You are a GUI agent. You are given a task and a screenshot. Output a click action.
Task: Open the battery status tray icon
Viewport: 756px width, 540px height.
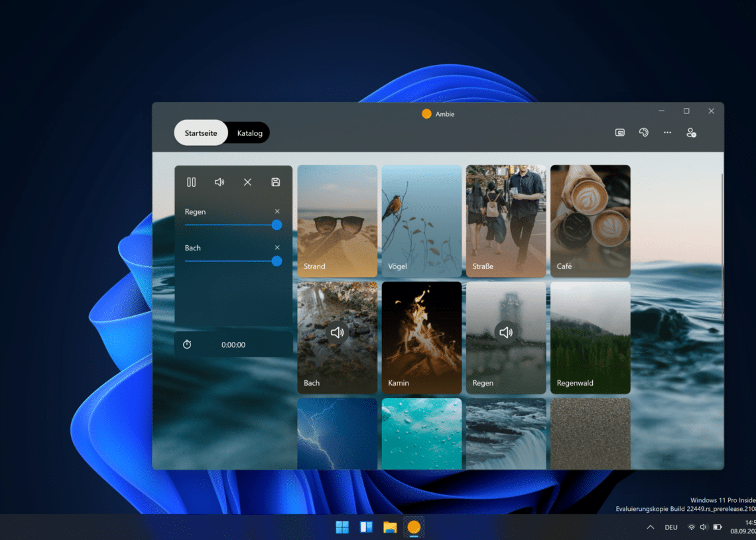pyautogui.click(x=718, y=527)
